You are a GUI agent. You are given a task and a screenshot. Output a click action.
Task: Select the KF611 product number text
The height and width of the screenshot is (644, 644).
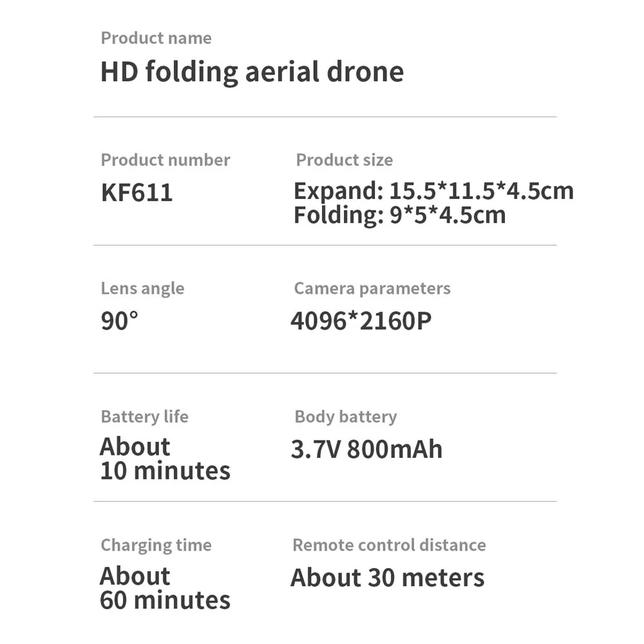click(x=137, y=192)
